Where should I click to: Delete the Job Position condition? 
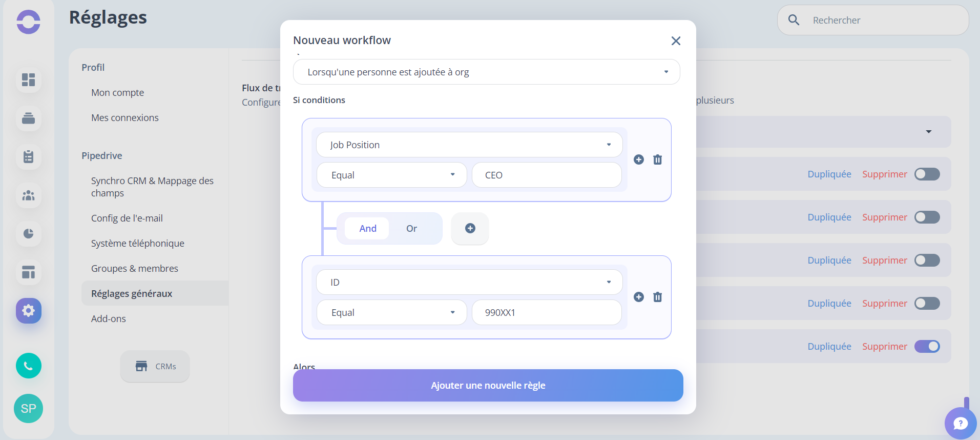tap(657, 159)
